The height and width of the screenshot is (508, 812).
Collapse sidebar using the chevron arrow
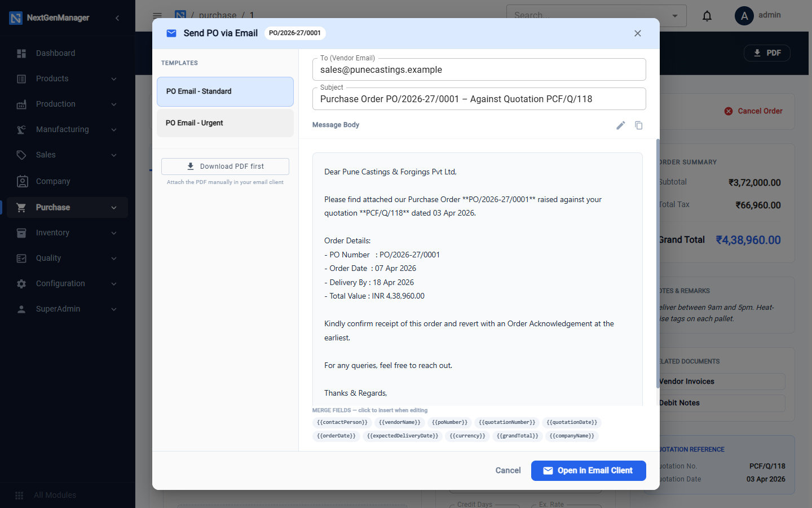coord(117,18)
